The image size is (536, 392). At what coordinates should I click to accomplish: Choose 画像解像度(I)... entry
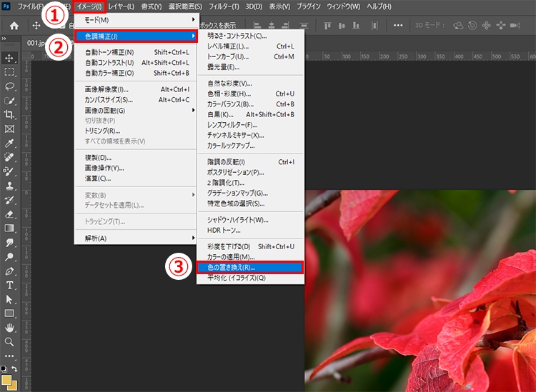tap(135, 89)
